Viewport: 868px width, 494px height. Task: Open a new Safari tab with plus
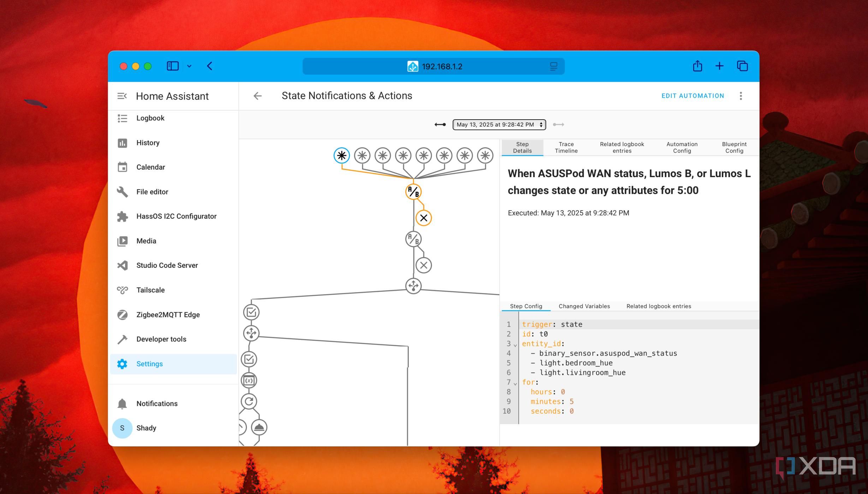pos(719,66)
